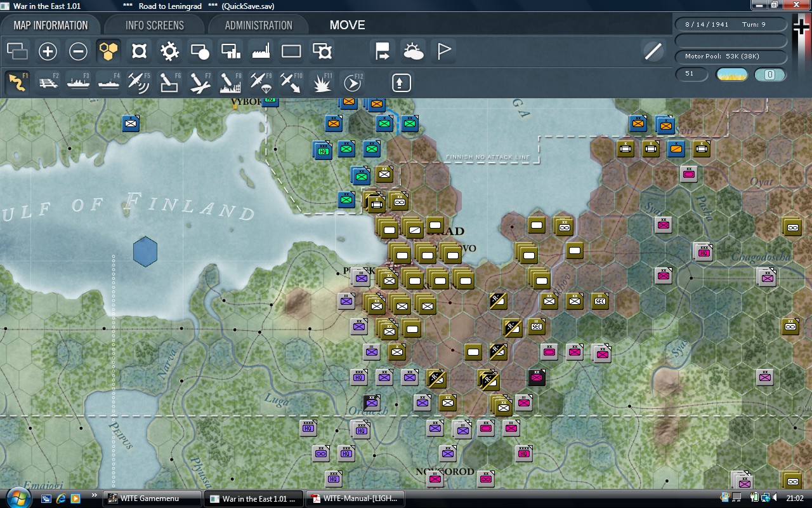Toggle factory display icon

(x=261, y=51)
